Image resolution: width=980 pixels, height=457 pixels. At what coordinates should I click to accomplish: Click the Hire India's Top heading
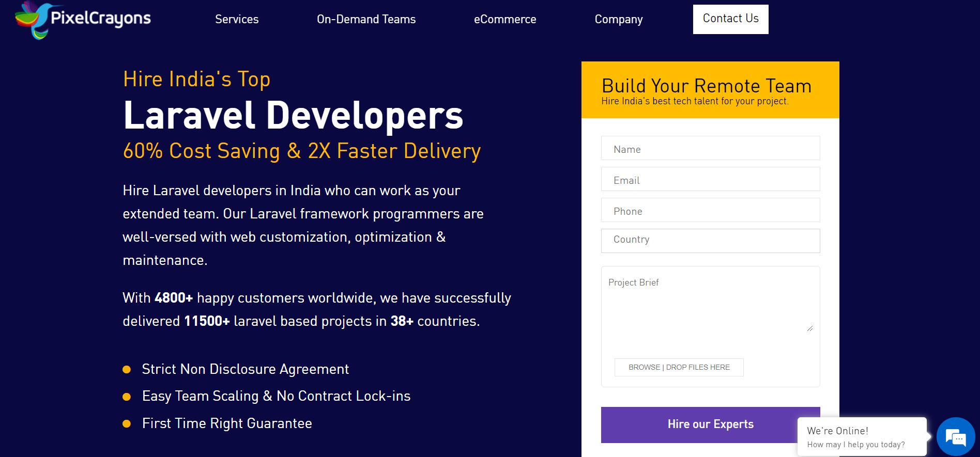(x=196, y=79)
